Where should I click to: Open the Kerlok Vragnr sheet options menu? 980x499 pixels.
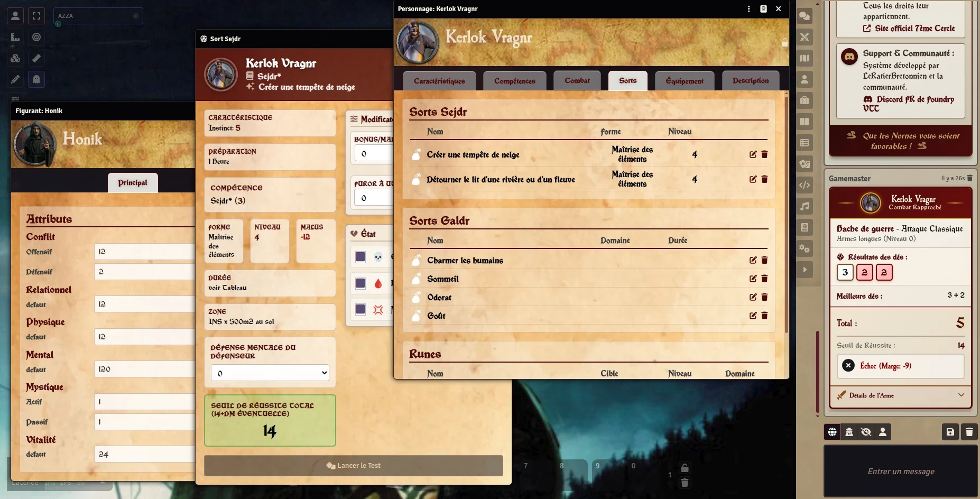[x=748, y=9]
